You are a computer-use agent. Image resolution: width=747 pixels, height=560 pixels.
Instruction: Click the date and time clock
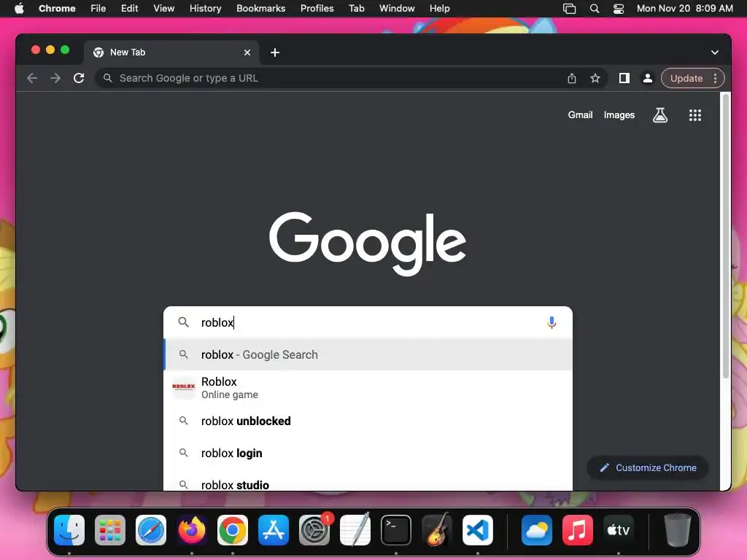pos(684,8)
